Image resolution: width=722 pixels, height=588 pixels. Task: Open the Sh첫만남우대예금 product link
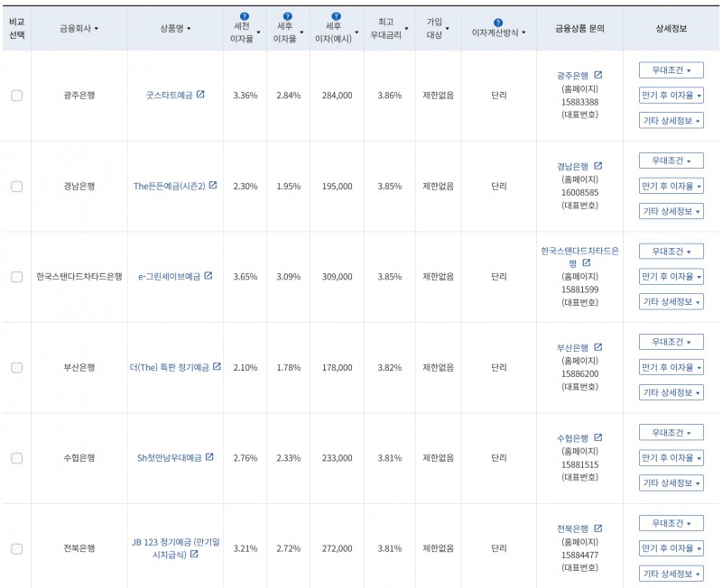pyautogui.click(x=170, y=458)
